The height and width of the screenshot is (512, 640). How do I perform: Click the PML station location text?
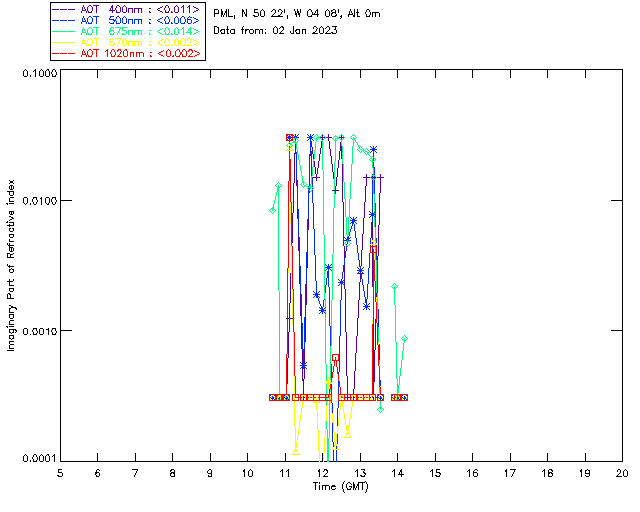tap(297, 13)
